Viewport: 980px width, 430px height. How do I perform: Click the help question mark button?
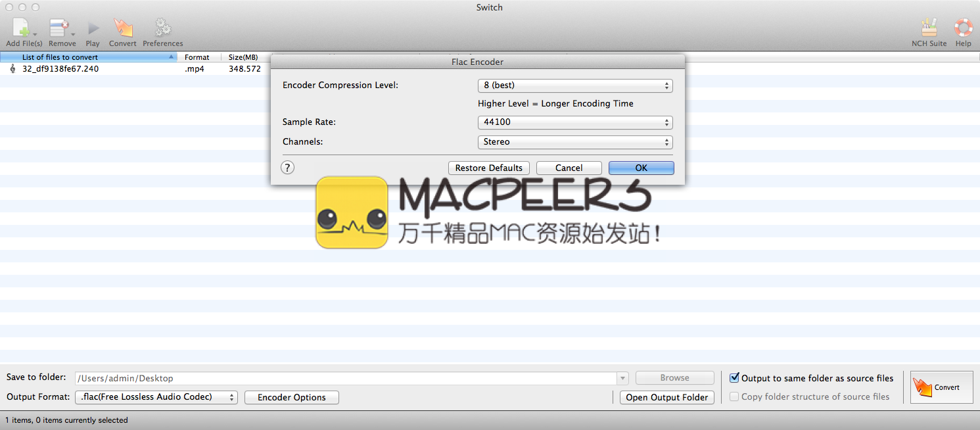coord(287,168)
